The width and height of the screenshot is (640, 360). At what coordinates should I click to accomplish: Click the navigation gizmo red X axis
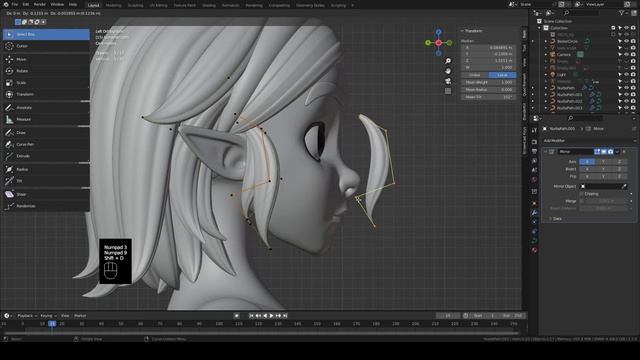pos(438,42)
